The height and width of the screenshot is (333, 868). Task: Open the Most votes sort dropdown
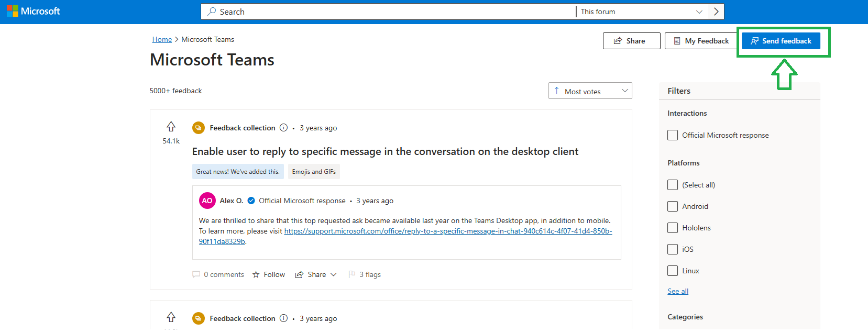click(x=590, y=91)
